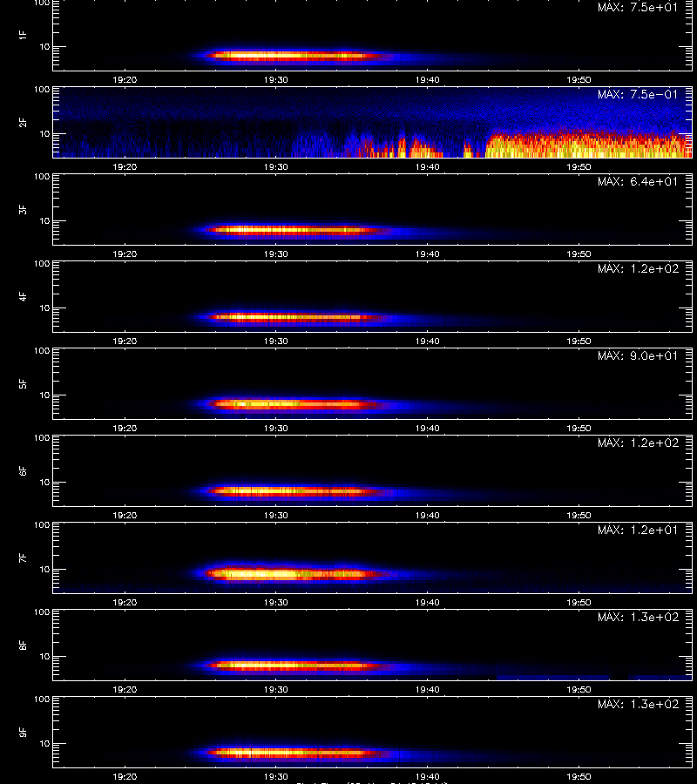Screen dimensions: 697x784
Task: Click the 10 y-axis label of panel 1F
Action: coord(44,46)
